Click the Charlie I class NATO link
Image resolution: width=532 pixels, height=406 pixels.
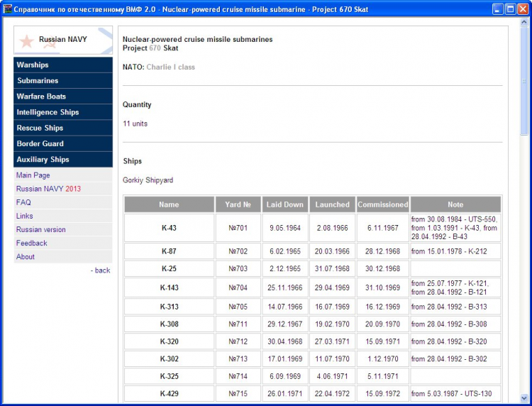(x=171, y=67)
